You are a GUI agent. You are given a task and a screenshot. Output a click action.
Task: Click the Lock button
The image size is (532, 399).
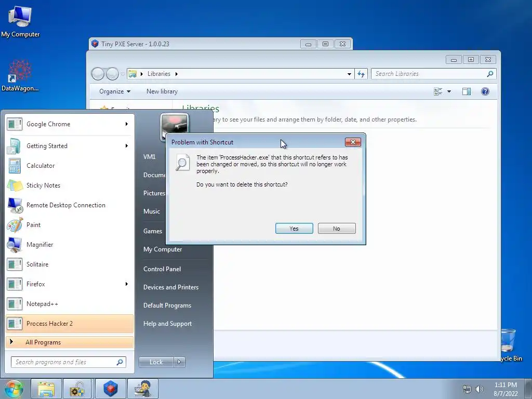[x=156, y=362]
